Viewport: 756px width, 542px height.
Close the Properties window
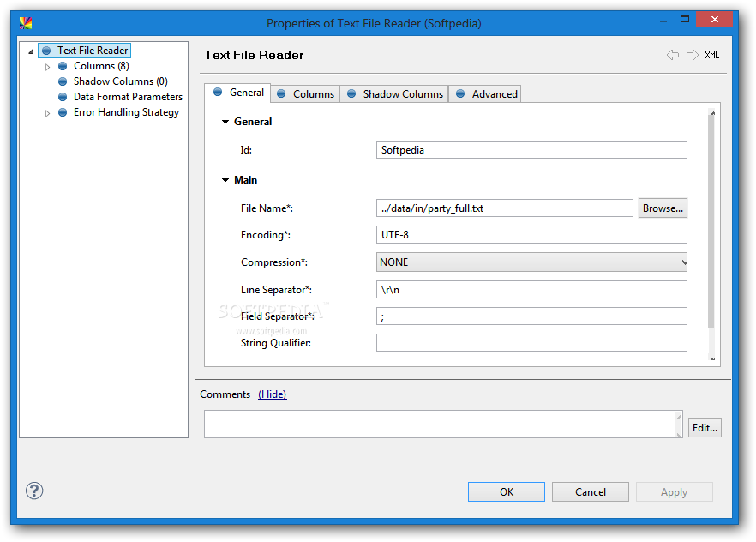coord(715,19)
